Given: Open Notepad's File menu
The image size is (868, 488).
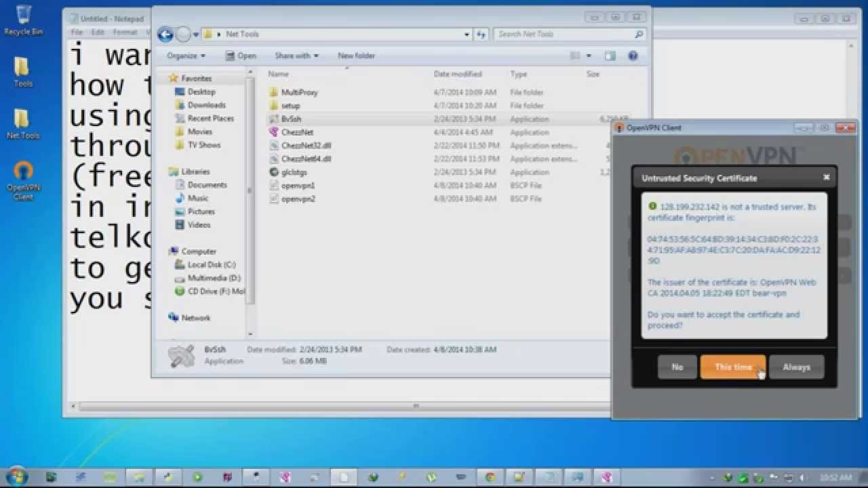Looking at the screenshot, I should coord(77,32).
